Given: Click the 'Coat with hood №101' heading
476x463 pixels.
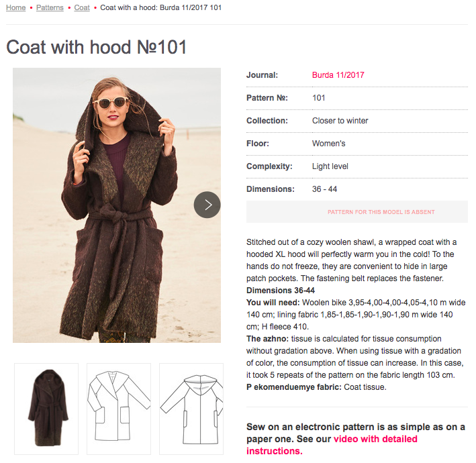Looking at the screenshot, I should tap(96, 47).
